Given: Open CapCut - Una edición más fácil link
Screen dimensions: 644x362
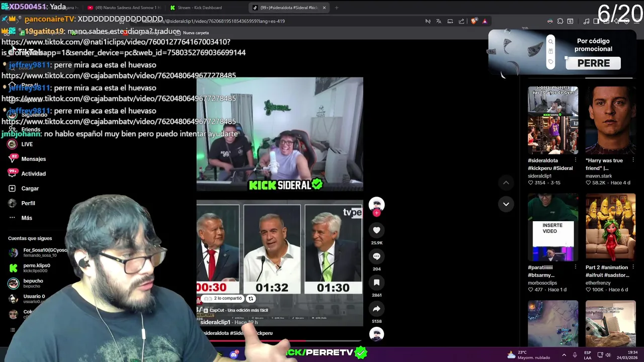Looking at the screenshot, I should (235, 310).
